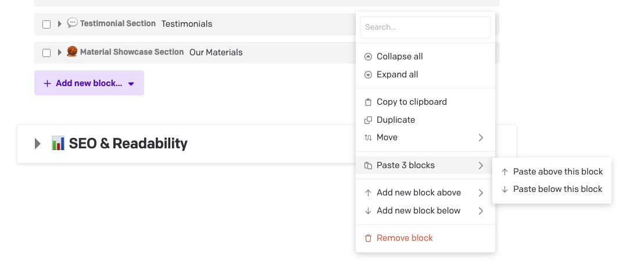Viewport: 644px width, 267px height.
Task: Click the Expand all icon
Action: 368,74
